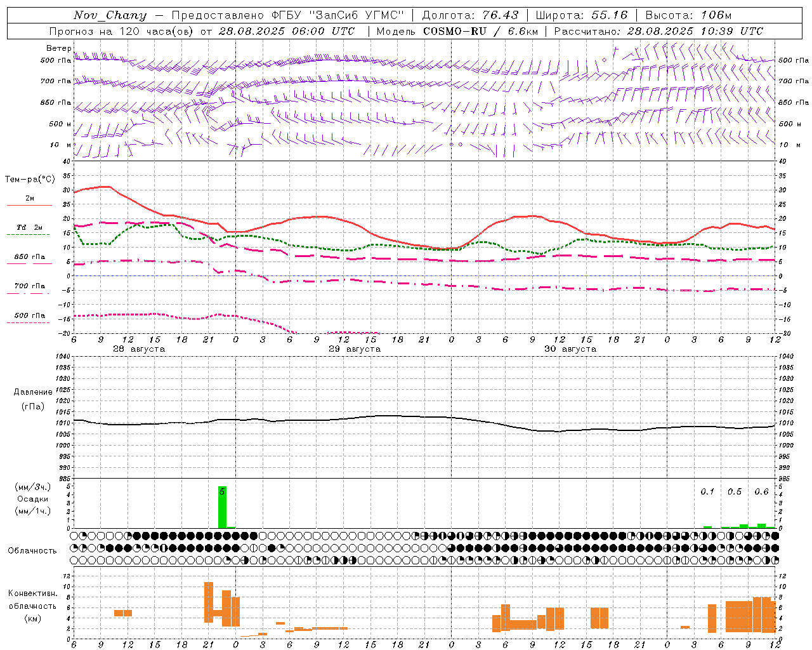Click the 'Давление' pressure panel label
812x650 pixels.
tap(33, 392)
